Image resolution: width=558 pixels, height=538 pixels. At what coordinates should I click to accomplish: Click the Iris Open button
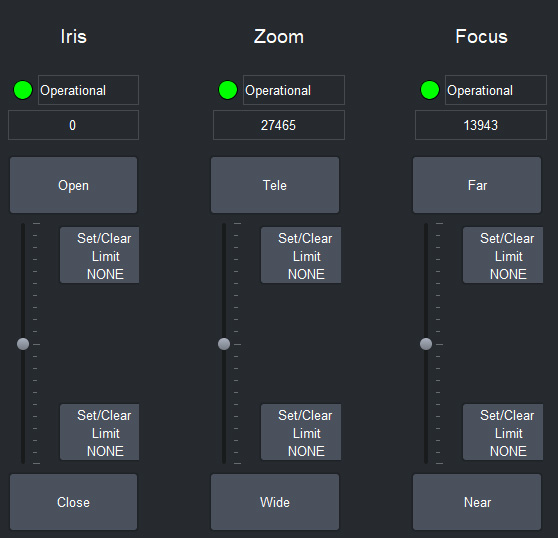tap(73, 185)
